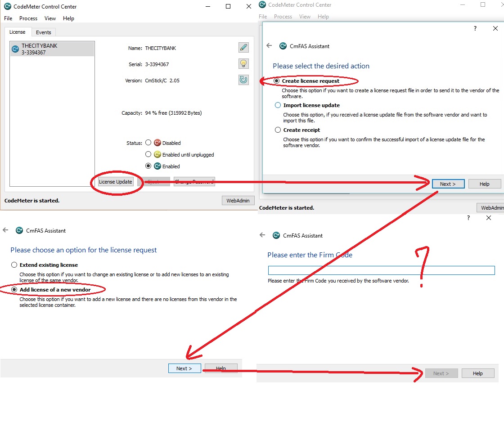
Task: Click the back arrow on the license request option page
Action: [5, 229]
